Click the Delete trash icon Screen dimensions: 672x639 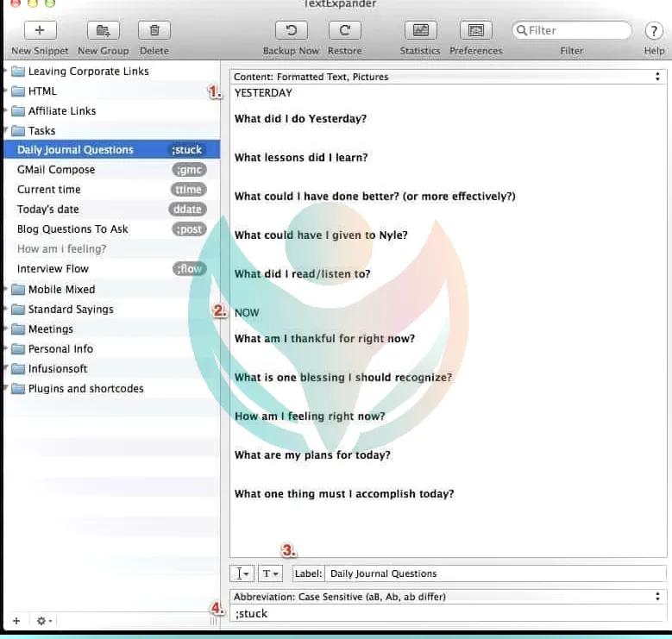[x=154, y=31]
